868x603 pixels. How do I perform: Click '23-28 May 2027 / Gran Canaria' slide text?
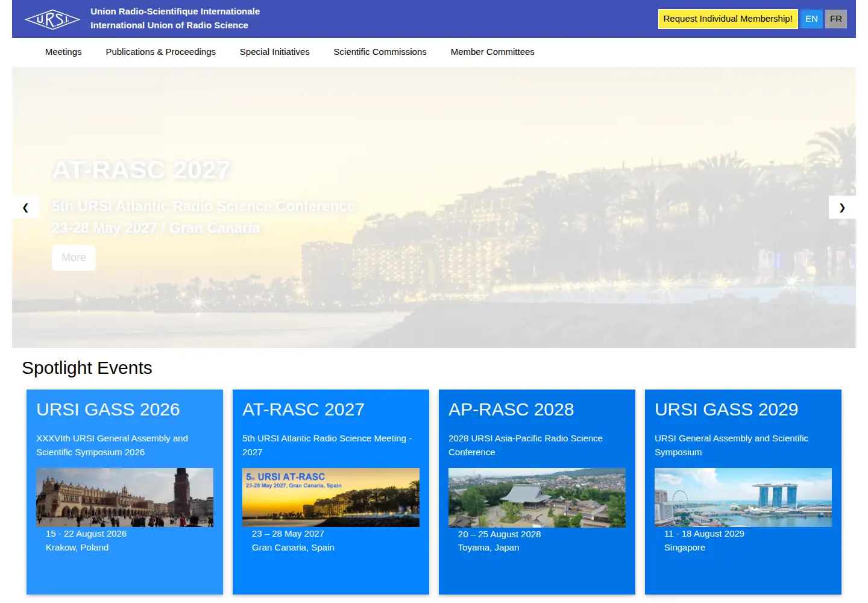pyautogui.click(x=156, y=228)
